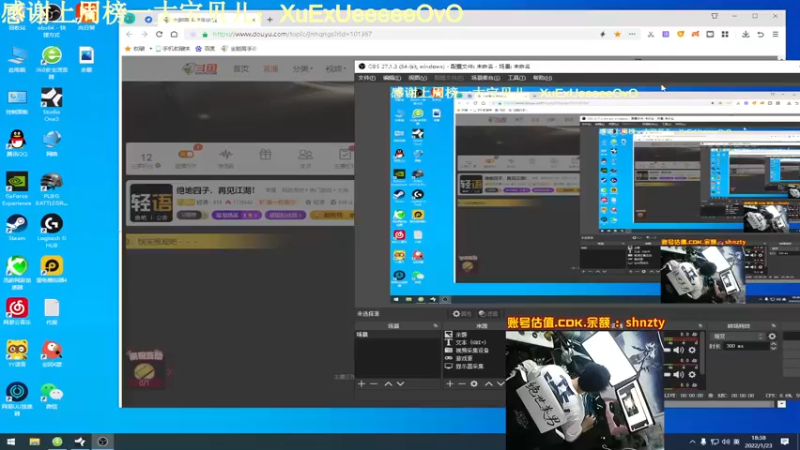Expand the scene transition type dropdown
The width and height of the screenshot is (800, 450).
click(x=737, y=336)
